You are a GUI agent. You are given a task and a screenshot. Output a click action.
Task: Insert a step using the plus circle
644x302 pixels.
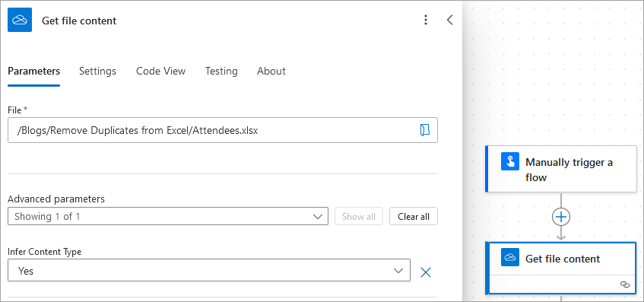click(561, 217)
